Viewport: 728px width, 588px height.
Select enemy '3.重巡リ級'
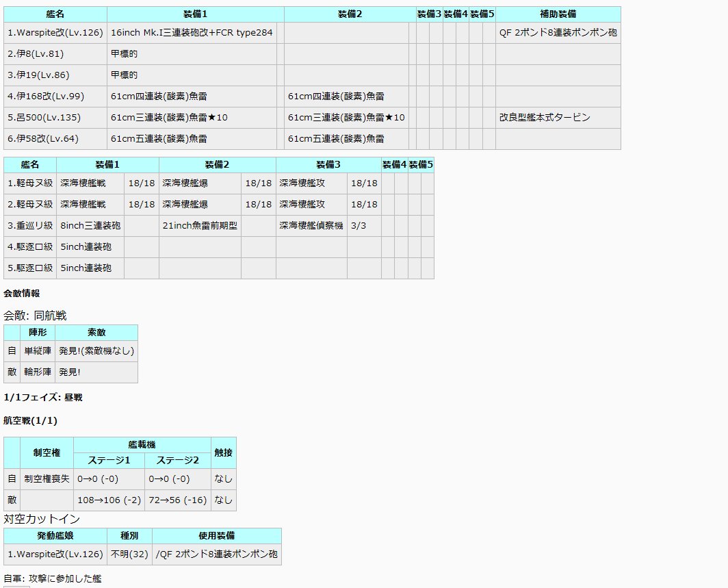pyautogui.click(x=30, y=226)
